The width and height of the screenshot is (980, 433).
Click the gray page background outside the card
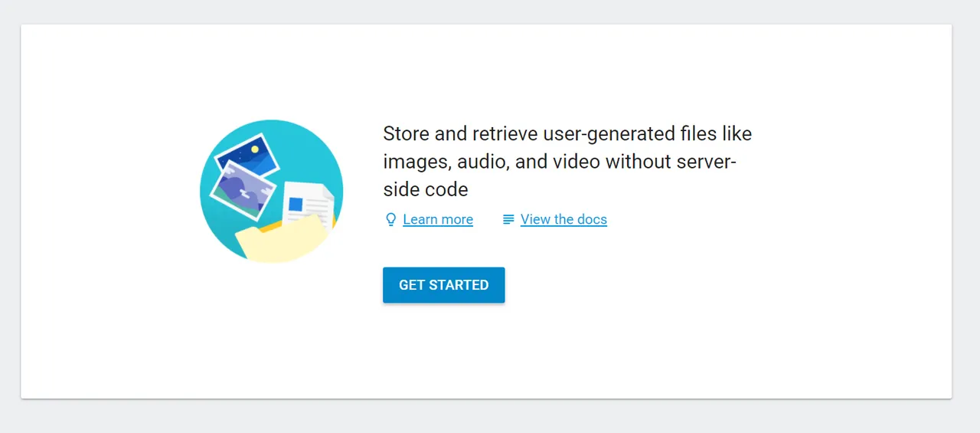click(x=490, y=418)
